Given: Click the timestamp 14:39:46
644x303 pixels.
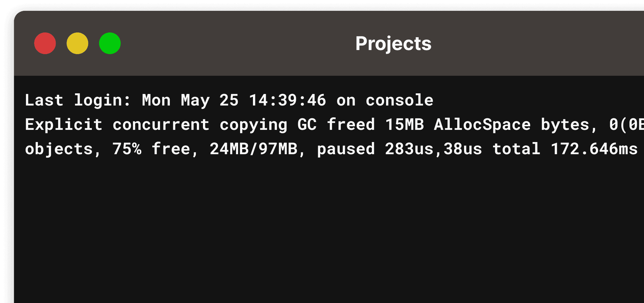Looking at the screenshot, I should pos(287,100).
